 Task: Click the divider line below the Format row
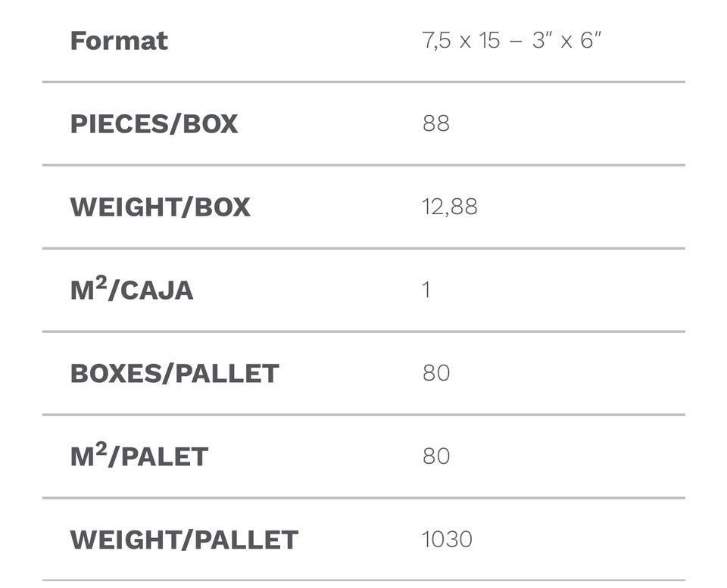363,82
